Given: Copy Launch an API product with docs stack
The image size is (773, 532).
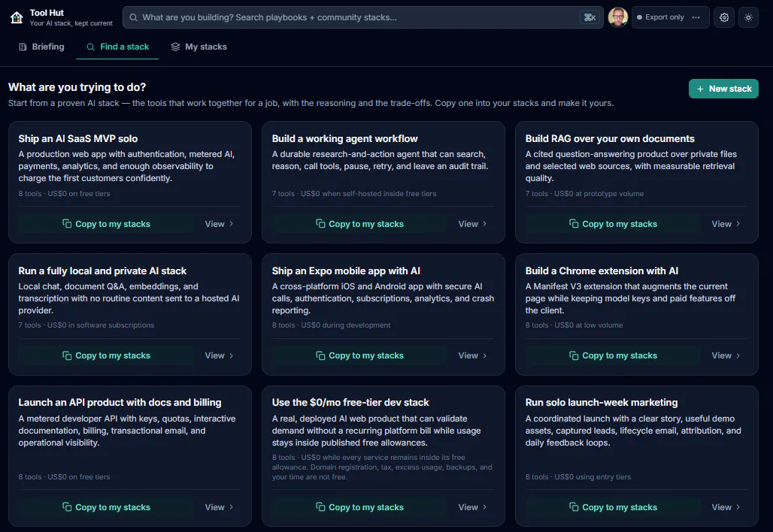Looking at the screenshot, I should click(x=106, y=507).
